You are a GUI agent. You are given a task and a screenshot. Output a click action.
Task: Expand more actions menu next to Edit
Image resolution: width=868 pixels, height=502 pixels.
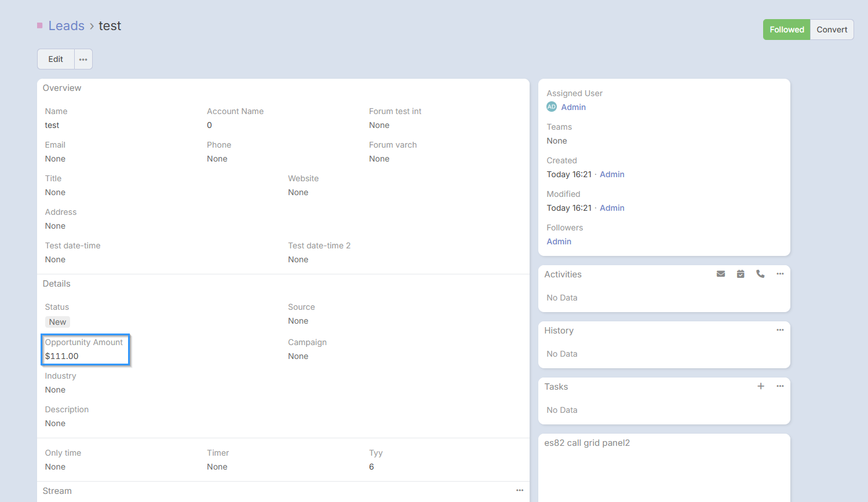tap(83, 59)
